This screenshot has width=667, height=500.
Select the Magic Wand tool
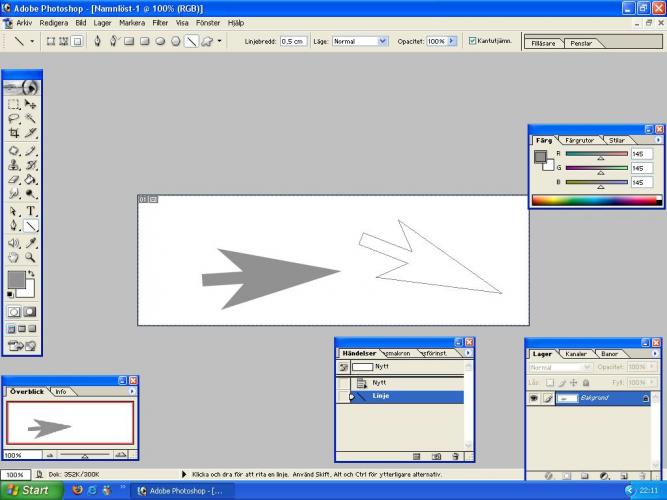pos(31,118)
